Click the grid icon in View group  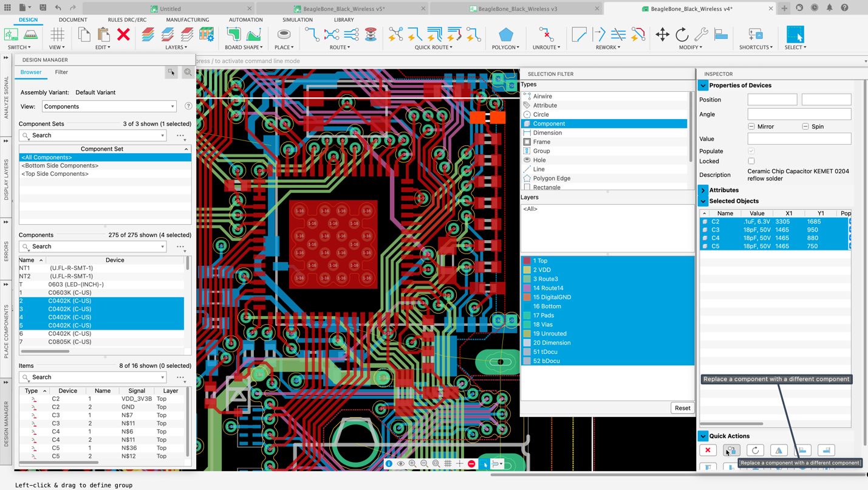(57, 35)
